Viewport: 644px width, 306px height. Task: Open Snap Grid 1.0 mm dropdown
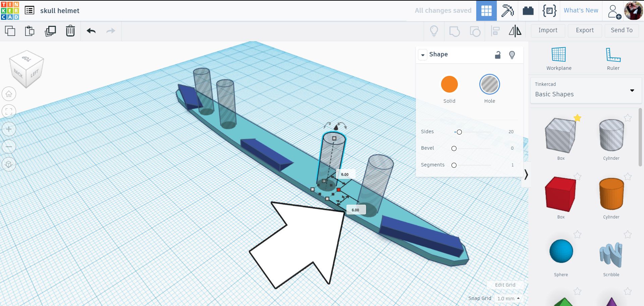pyautogui.click(x=508, y=298)
